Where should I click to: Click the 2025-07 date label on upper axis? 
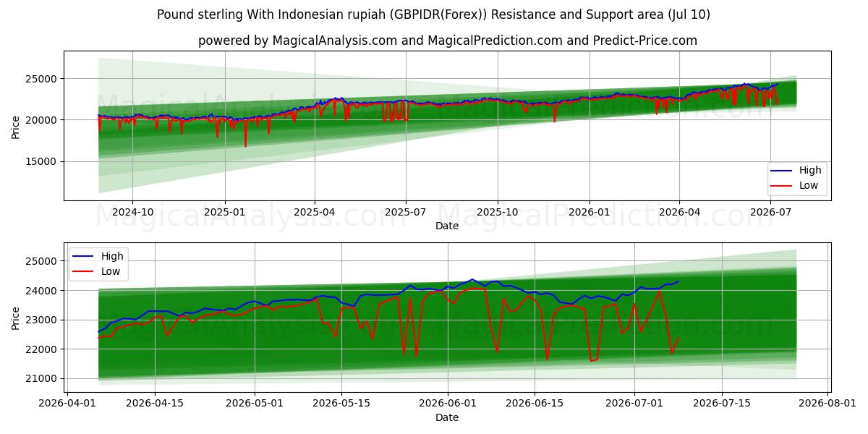pos(405,213)
